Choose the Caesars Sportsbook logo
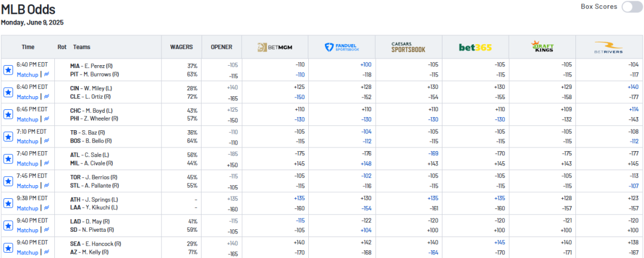Image resolution: width=644 pixels, height=258 pixels. [x=408, y=47]
